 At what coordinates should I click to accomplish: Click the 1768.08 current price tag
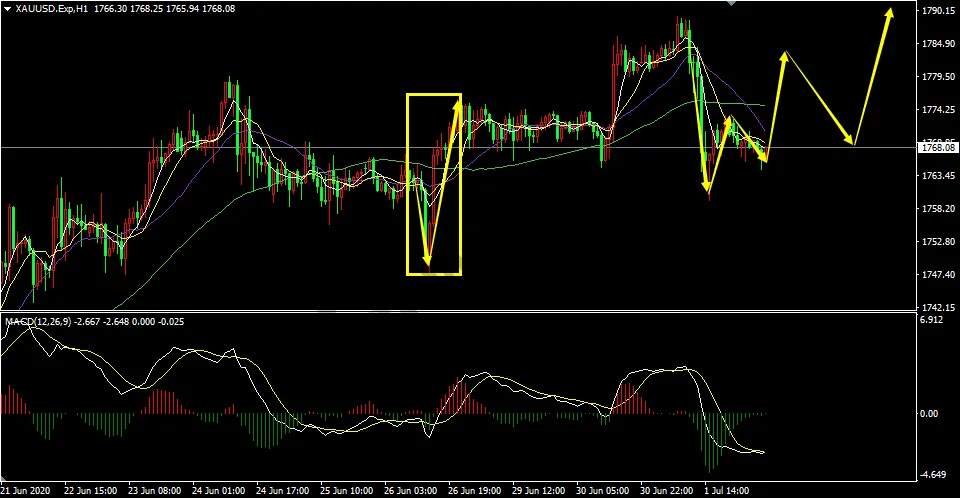click(x=938, y=147)
